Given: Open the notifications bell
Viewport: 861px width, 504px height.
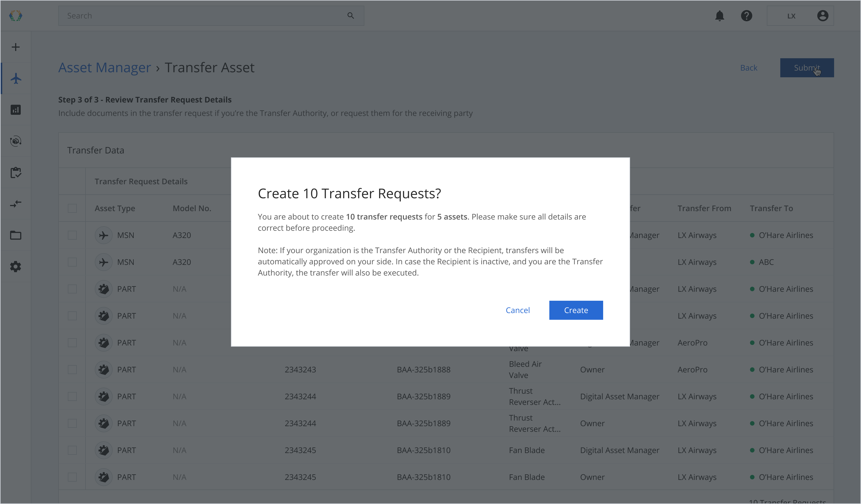Looking at the screenshot, I should [x=719, y=16].
